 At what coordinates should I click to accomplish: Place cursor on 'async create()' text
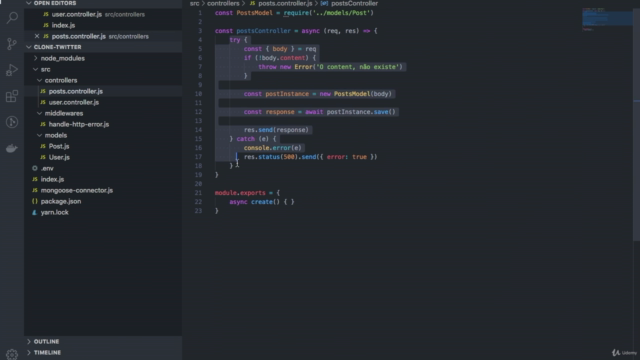[x=254, y=202]
